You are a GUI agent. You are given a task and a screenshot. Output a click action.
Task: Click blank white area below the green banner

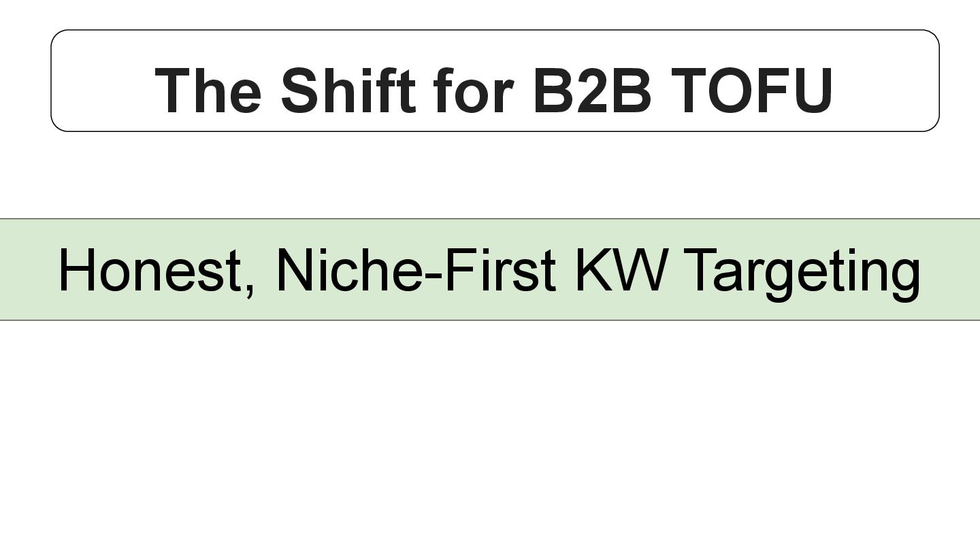pos(490,435)
